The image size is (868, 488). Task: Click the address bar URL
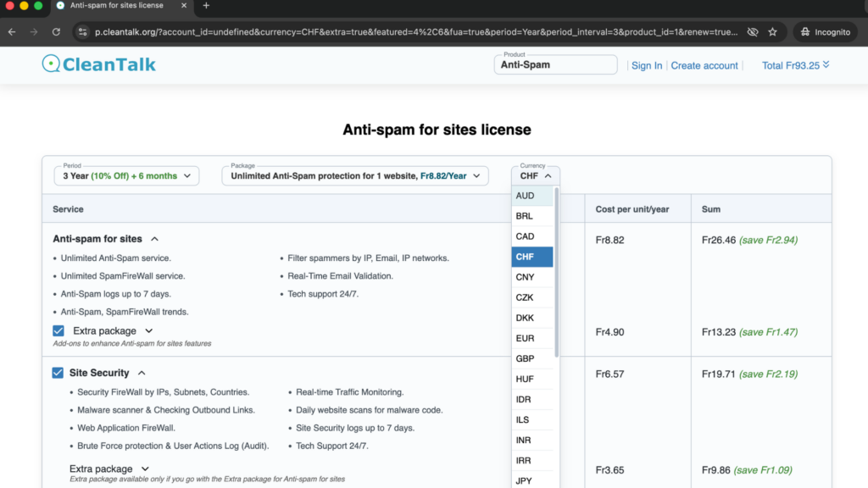tap(415, 32)
